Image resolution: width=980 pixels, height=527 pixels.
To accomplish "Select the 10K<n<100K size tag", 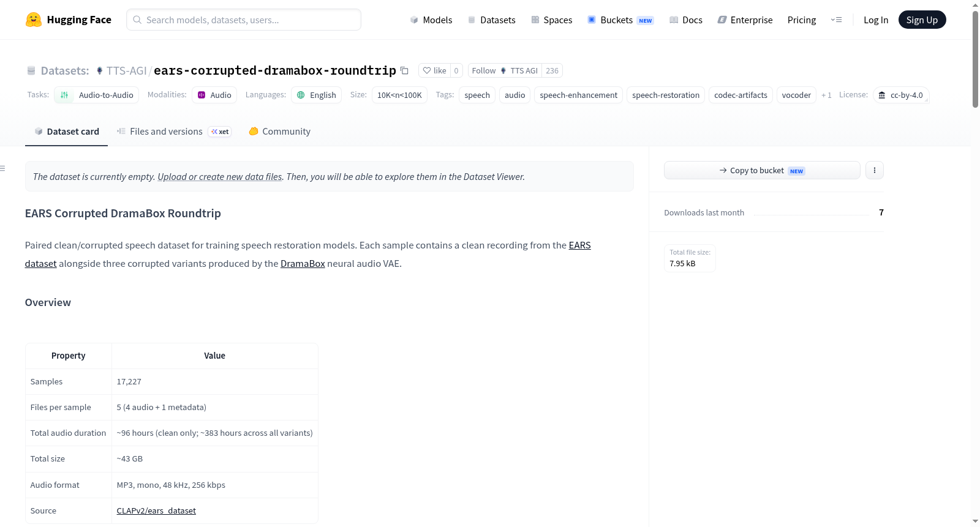I will 399,95.
